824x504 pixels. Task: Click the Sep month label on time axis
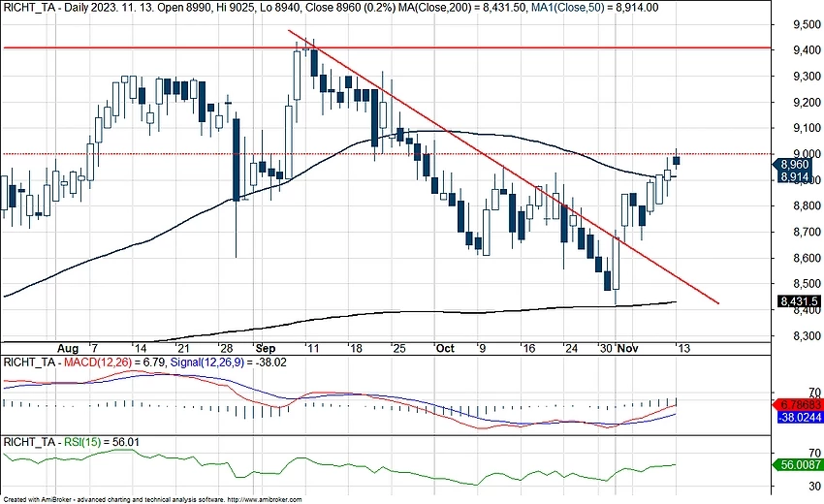(267, 346)
